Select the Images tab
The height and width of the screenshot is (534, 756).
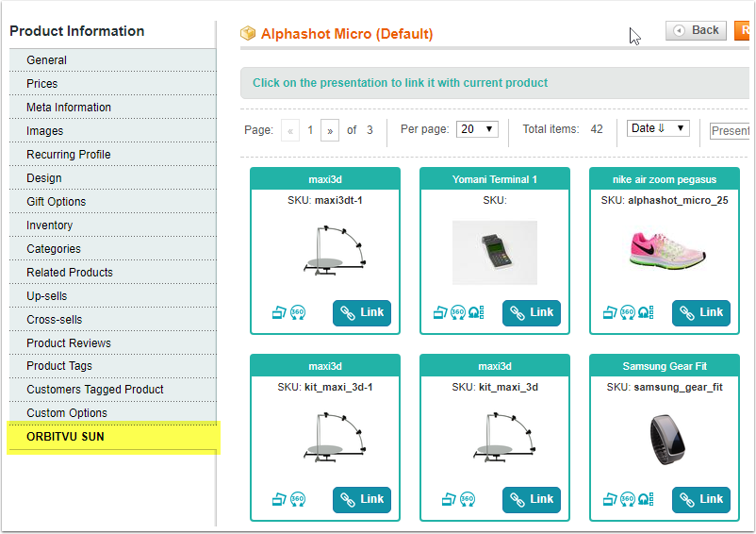point(113,131)
